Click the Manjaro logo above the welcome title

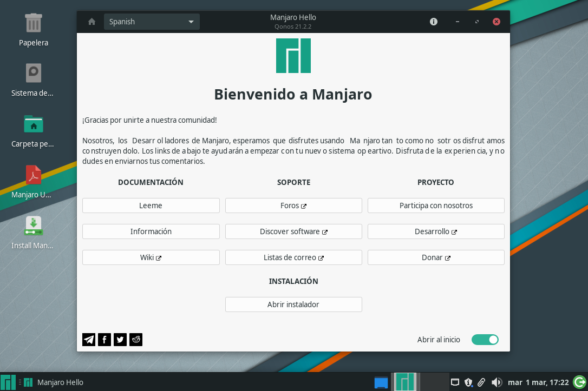(293, 55)
